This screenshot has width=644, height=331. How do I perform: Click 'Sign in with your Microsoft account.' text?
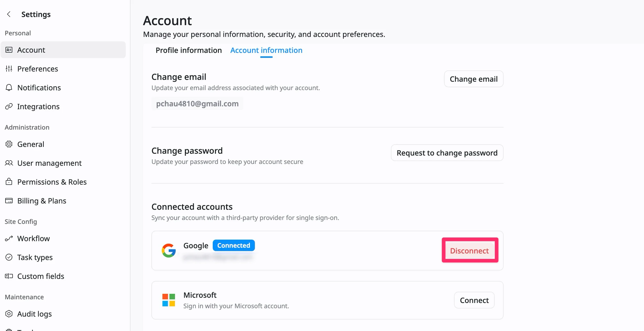pyautogui.click(x=236, y=306)
